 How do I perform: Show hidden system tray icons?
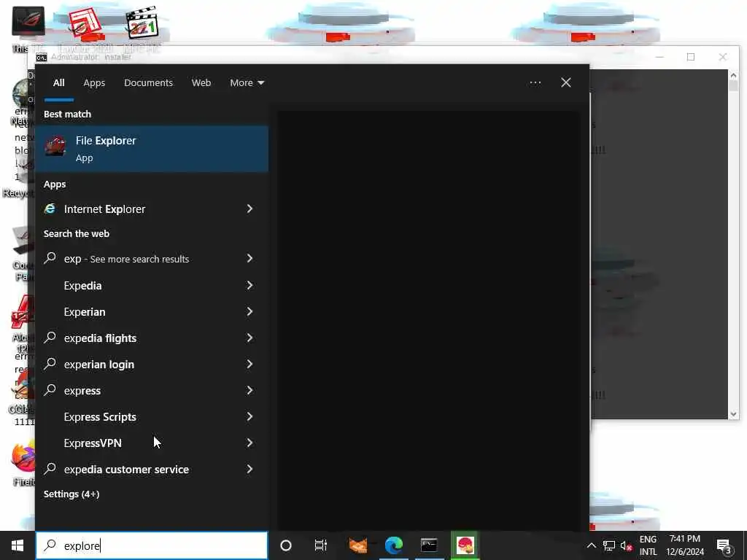[x=591, y=545]
